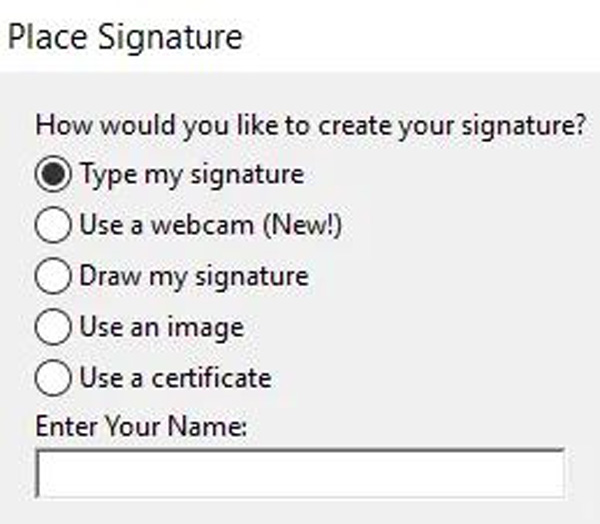Click the empty name text field

[299, 472]
